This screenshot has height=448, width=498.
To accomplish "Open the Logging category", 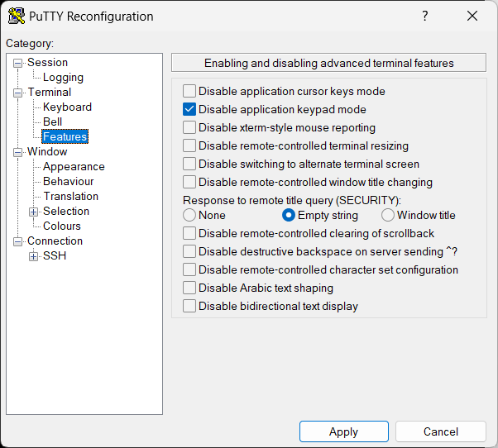I will pos(63,78).
